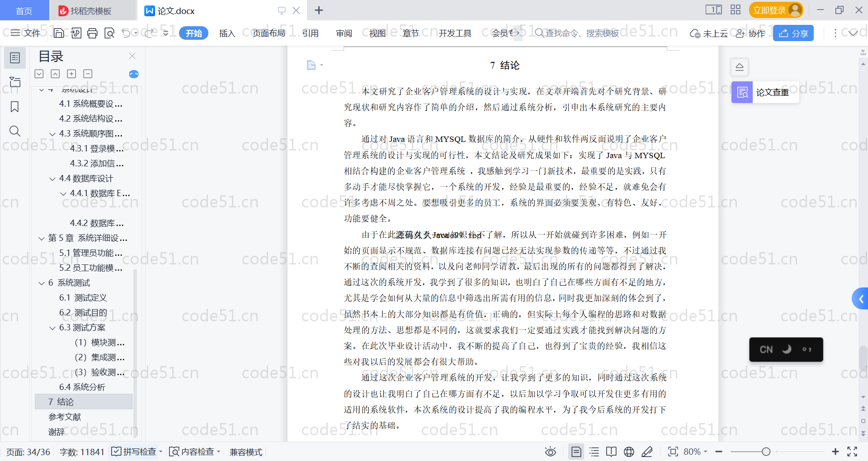This screenshot has width=868, height=461.
Task: Select the 开发工具 ribbon tab
Action: 455,33
